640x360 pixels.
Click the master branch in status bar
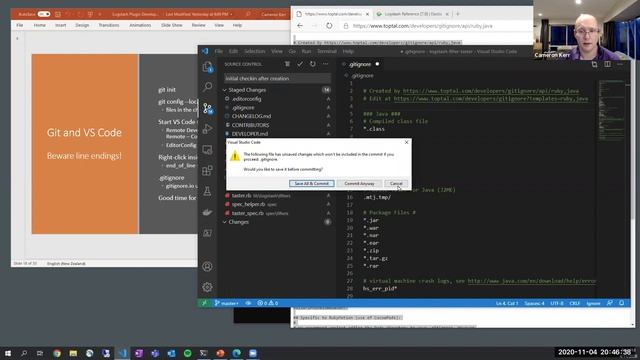(x=227, y=303)
